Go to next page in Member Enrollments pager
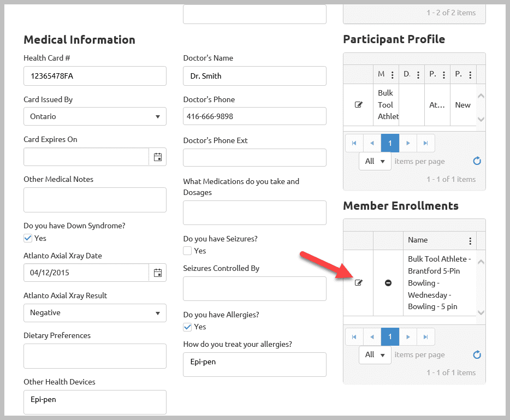Viewport: 510px width, 420px height. [408, 337]
